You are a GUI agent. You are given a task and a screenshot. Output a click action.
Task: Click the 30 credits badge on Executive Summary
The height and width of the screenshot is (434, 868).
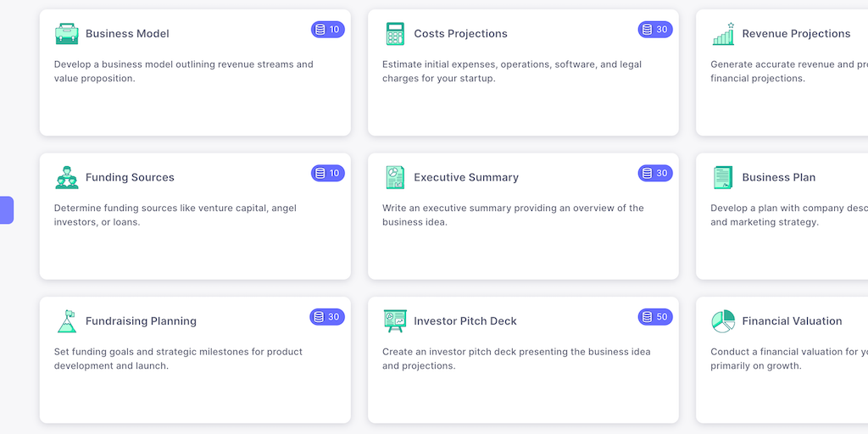[655, 173]
